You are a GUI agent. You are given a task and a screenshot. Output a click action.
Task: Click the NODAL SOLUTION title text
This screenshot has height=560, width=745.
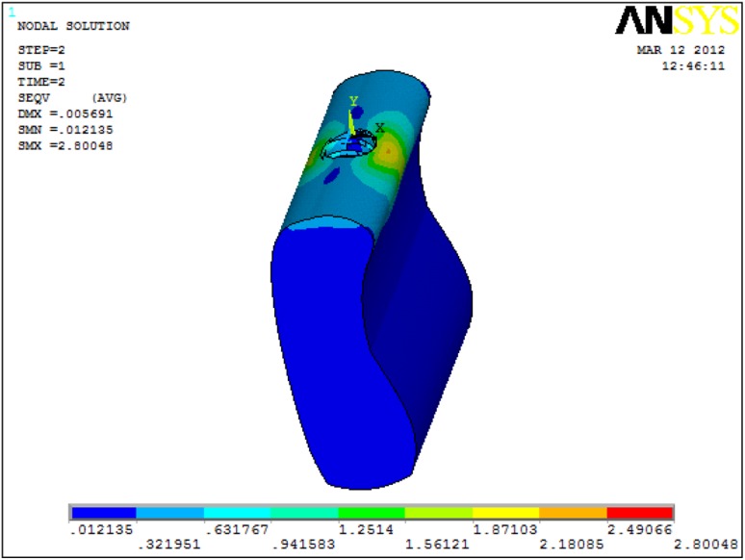click(x=74, y=26)
